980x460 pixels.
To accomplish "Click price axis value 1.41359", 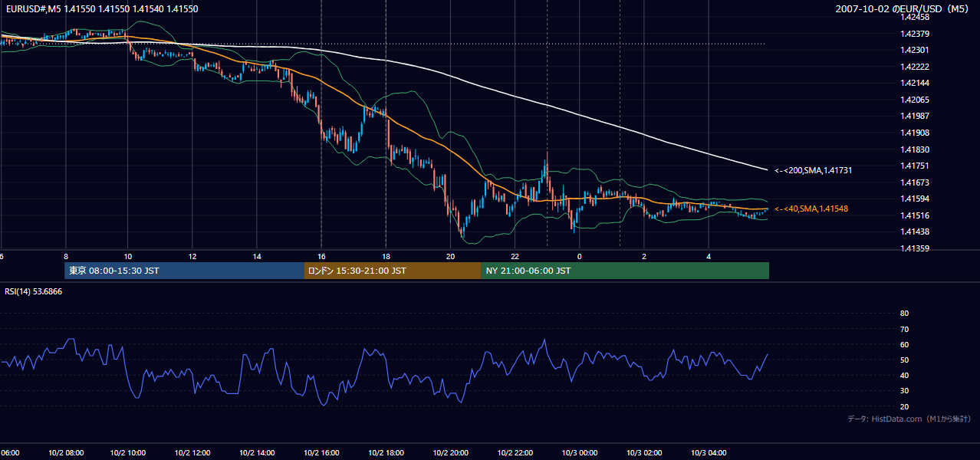I will (914, 248).
